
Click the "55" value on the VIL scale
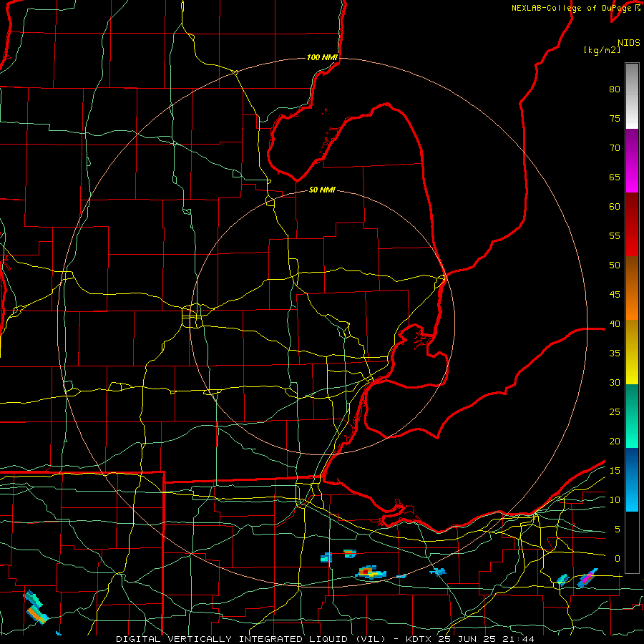click(615, 235)
